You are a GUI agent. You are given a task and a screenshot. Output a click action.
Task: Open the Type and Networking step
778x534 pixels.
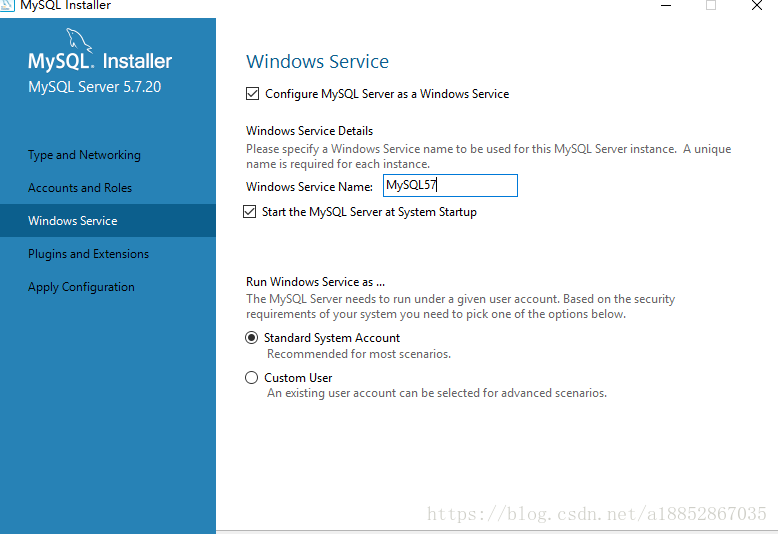pos(84,155)
